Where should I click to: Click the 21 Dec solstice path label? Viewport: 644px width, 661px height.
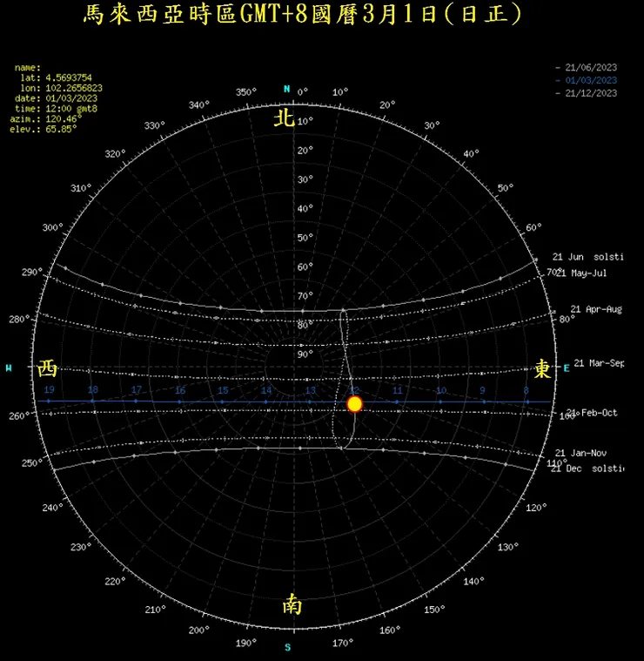(x=587, y=469)
